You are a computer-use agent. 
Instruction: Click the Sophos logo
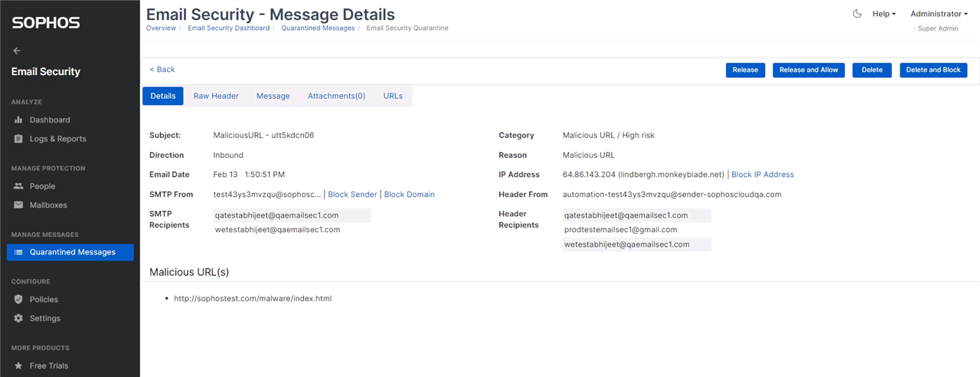[x=46, y=24]
